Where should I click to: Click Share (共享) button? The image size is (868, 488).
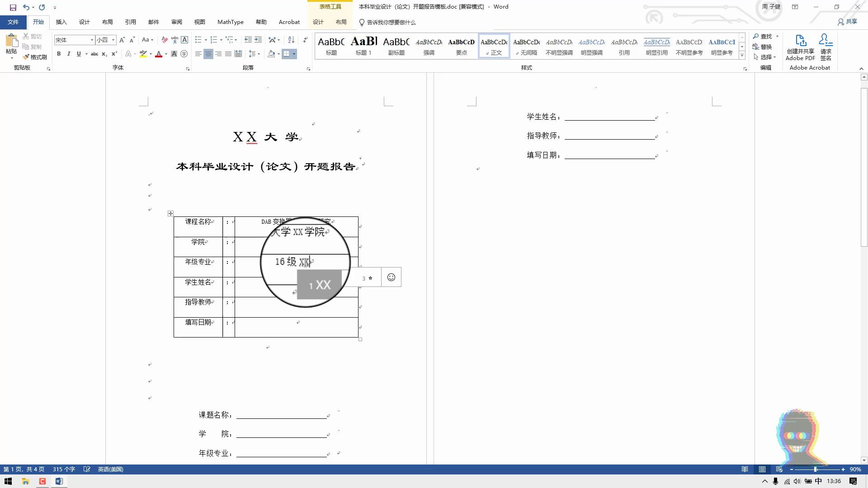pos(847,22)
